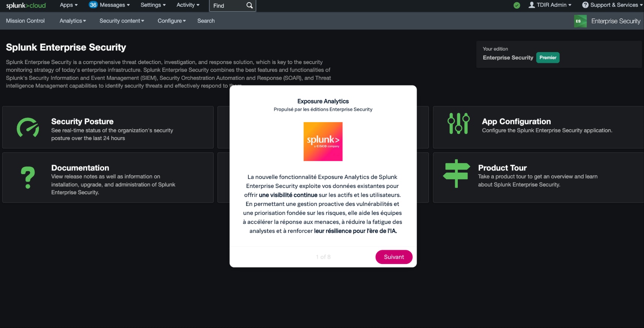
Task: Click the magnifier search icon in Find box
Action: coord(250,5)
